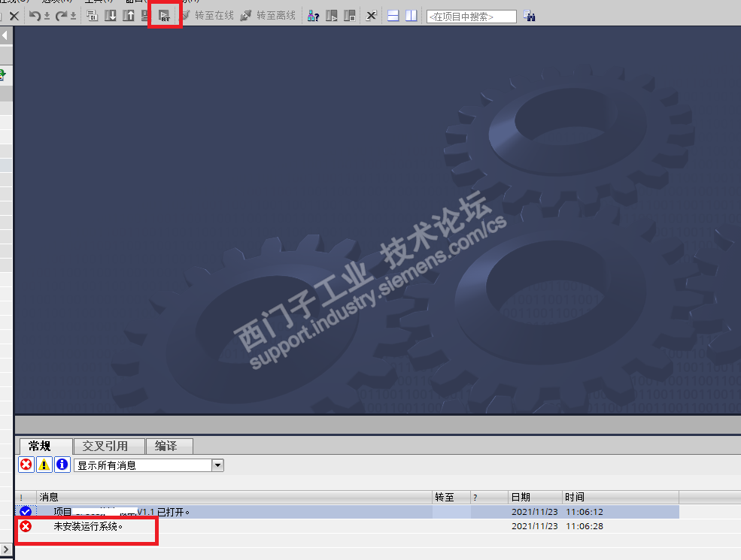Click the Compile toolbar icon

click(92, 16)
